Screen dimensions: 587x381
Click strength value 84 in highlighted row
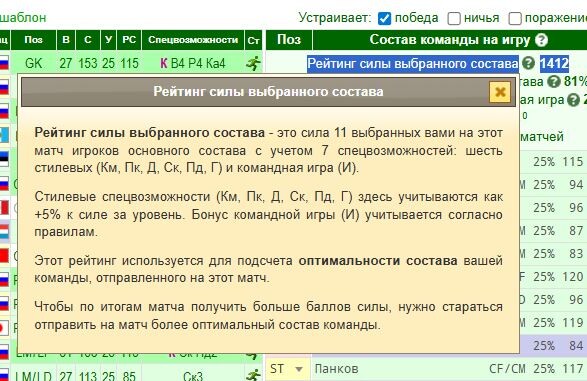click(576, 345)
